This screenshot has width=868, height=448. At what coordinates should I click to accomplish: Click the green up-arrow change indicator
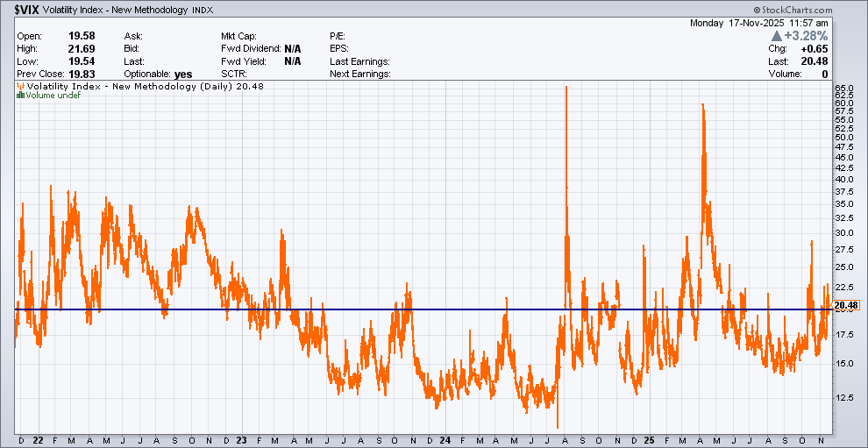click(x=777, y=37)
